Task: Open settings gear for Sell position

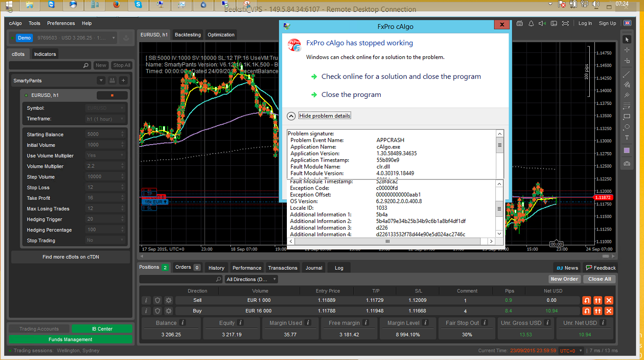Action: pos(168,300)
